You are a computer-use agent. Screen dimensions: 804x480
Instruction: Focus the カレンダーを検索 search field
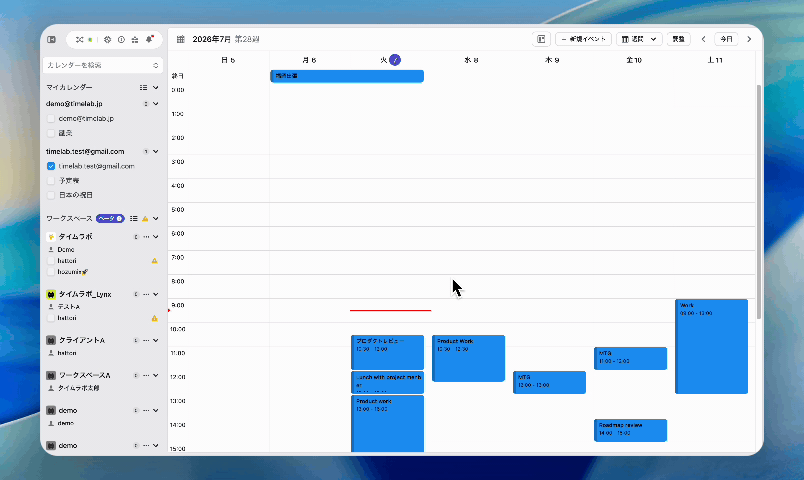click(103, 65)
